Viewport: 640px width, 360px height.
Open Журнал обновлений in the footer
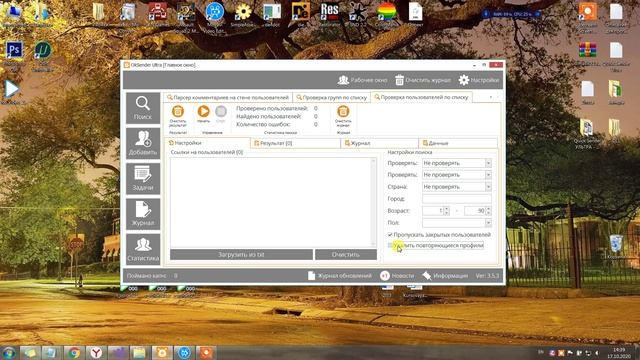coord(340,276)
